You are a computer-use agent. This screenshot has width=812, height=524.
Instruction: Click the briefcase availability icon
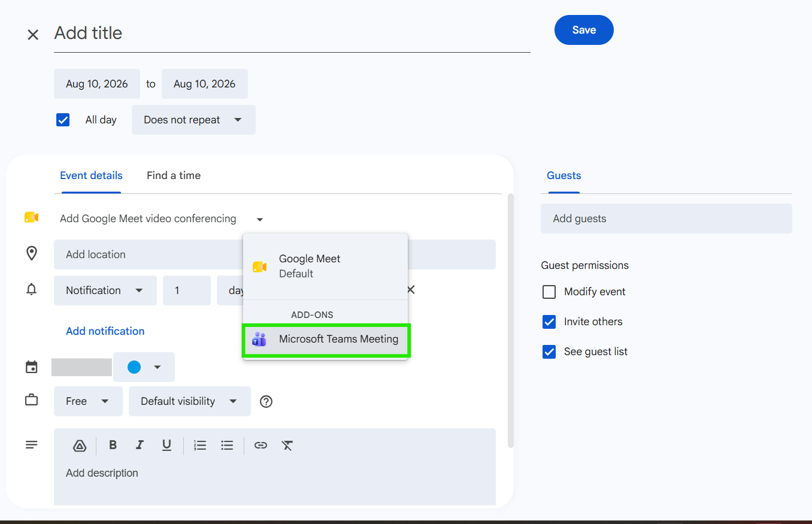coord(32,401)
